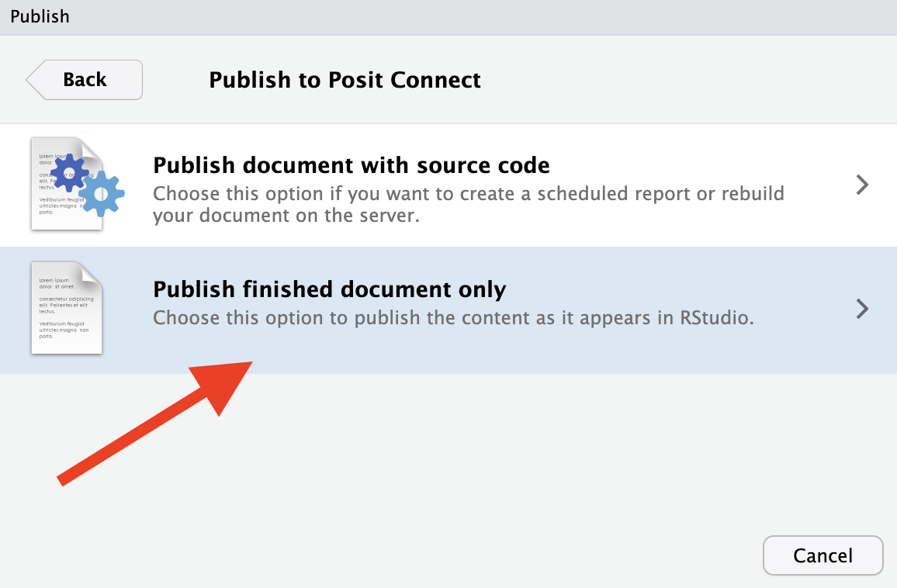Click the plain finished document icon
The width and height of the screenshot is (897, 588).
pyautogui.click(x=67, y=308)
